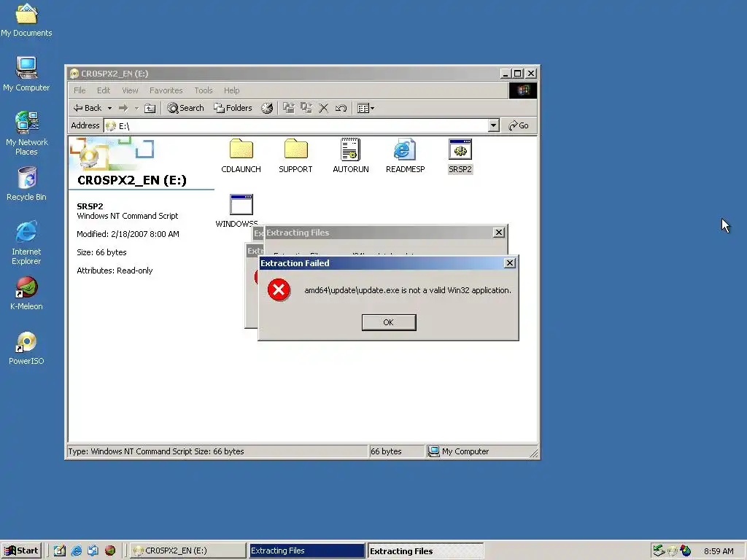Image resolution: width=747 pixels, height=560 pixels.
Task: Select the READMESP html file
Action: click(x=405, y=156)
